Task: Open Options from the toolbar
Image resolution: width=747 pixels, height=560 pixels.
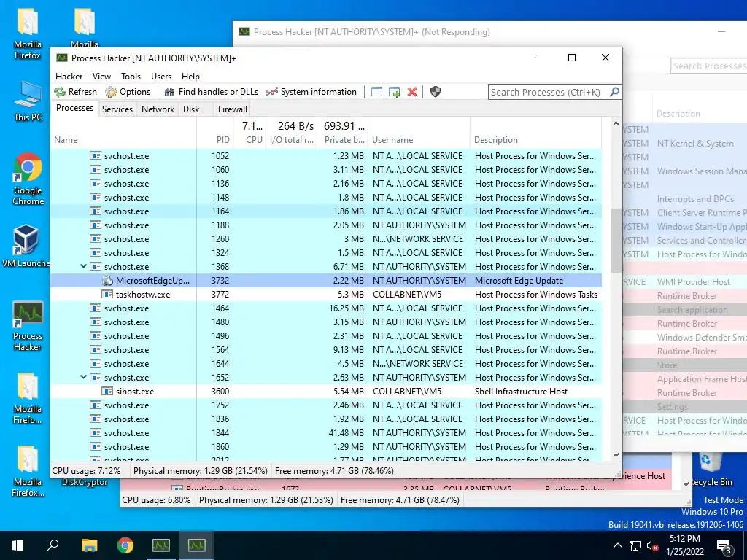Action: coord(128,92)
